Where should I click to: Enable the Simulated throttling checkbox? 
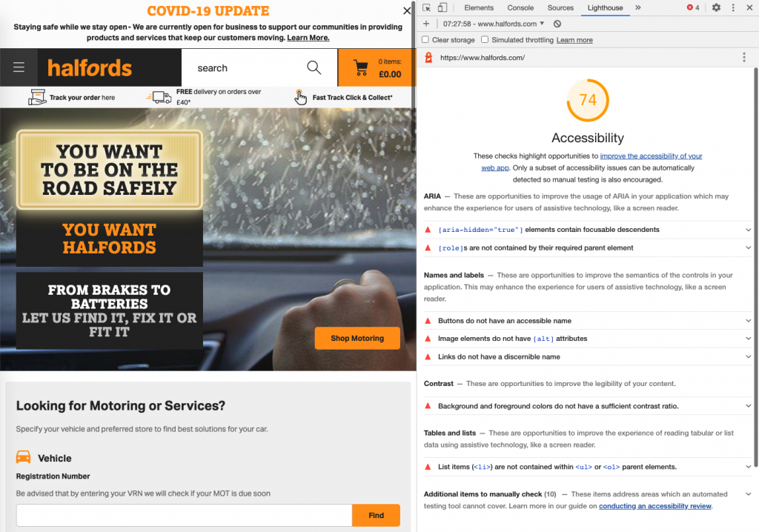click(x=485, y=40)
